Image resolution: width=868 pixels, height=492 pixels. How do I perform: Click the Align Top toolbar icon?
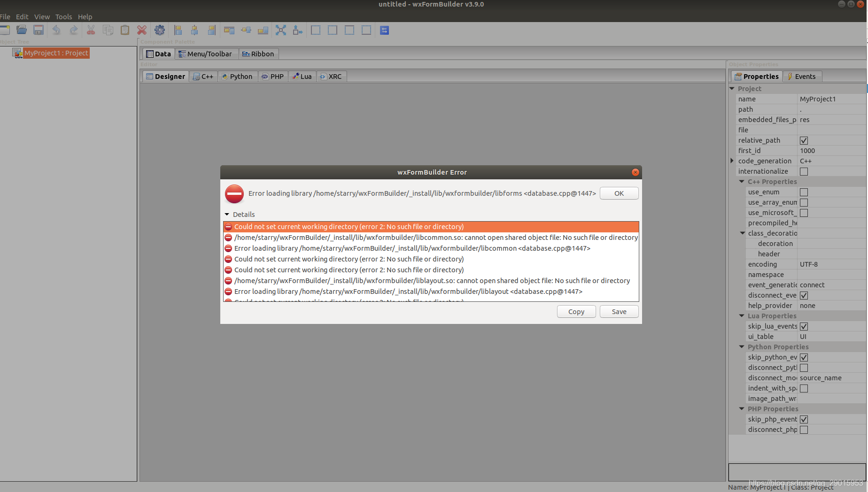[x=229, y=30]
